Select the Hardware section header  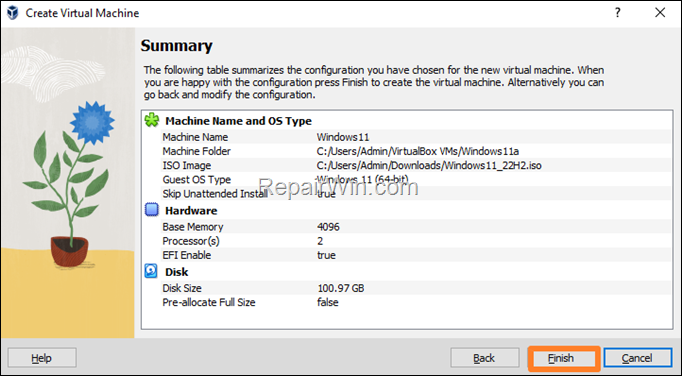pyautogui.click(x=191, y=210)
